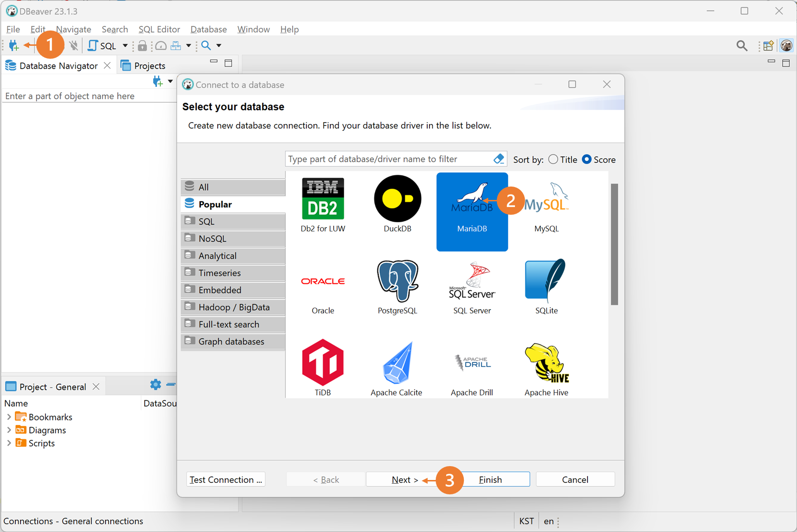
Task: Select the All database category
Action: tap(233, 187)
